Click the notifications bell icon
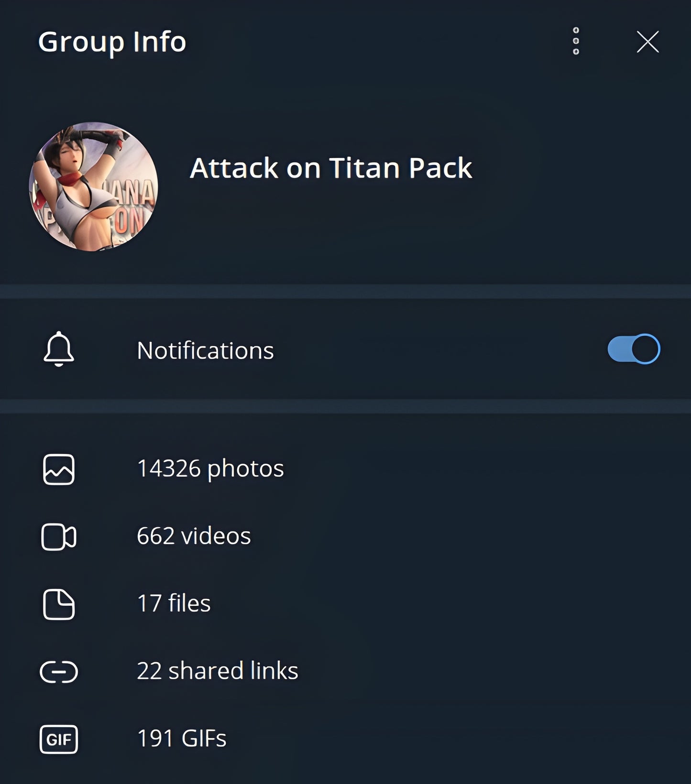 (x=59, y=349)
